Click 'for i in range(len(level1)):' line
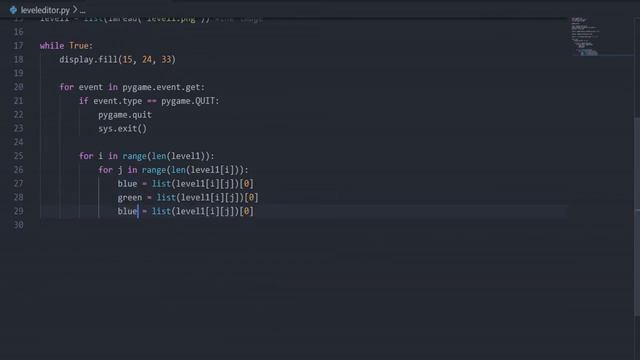The width and height of the screenshot is (640, 360). coord(147,156)
